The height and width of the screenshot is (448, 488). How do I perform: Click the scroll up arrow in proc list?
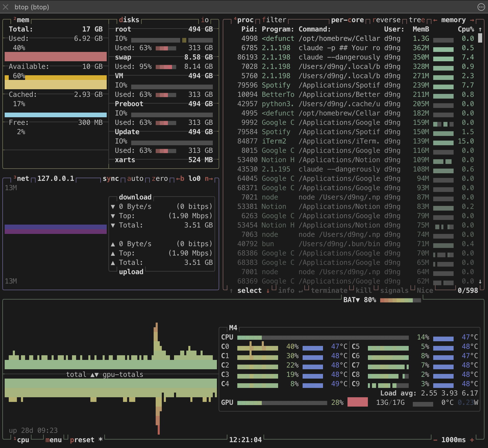(480, 29)
